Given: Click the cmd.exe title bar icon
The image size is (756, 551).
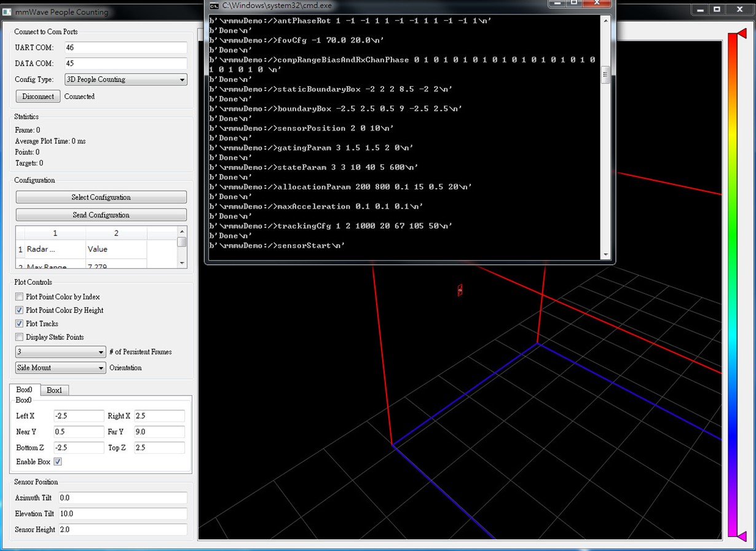Looking at the screenshot, I should (214, 5).
